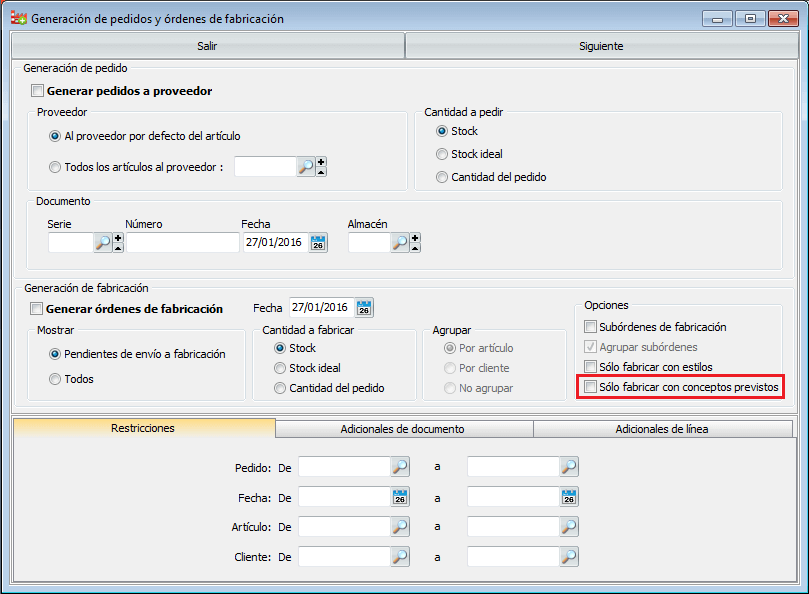The image size is (809, 594).
Task: Switch to Adicionales de documento tab
Action: 404,429
